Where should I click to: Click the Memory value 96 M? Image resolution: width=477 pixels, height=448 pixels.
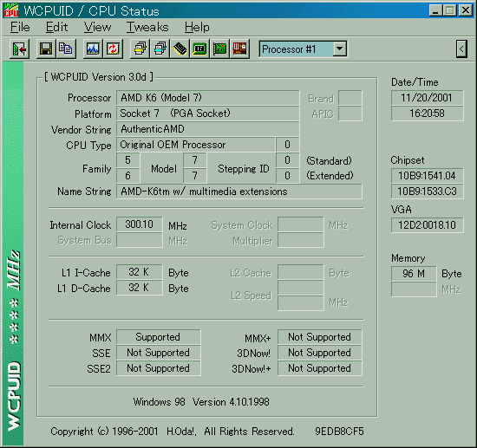(x=414, y=274)
